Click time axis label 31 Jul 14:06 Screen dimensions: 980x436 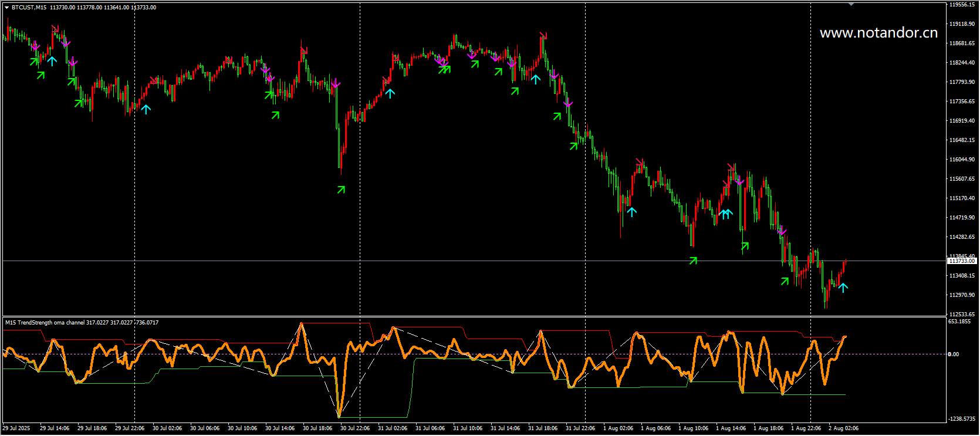point(505,428)
